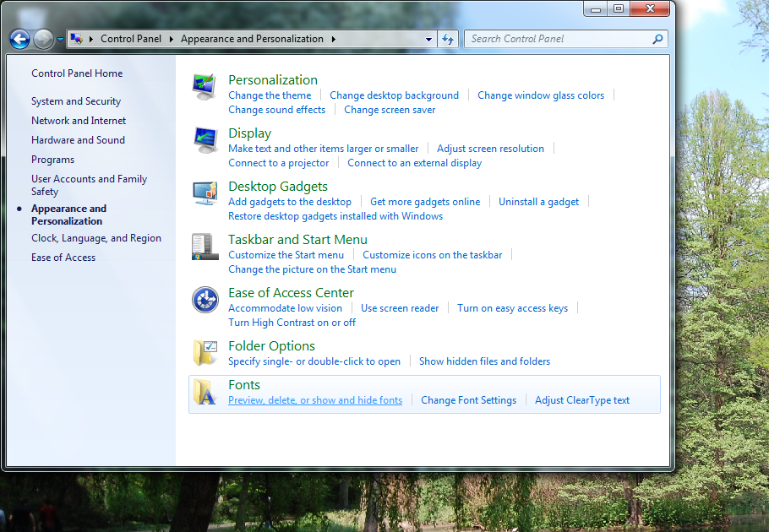Screen dimensions: 769x532
Task: Expand the arrow before Control Panel breadcrumb
Action: (x=91, y=39)
